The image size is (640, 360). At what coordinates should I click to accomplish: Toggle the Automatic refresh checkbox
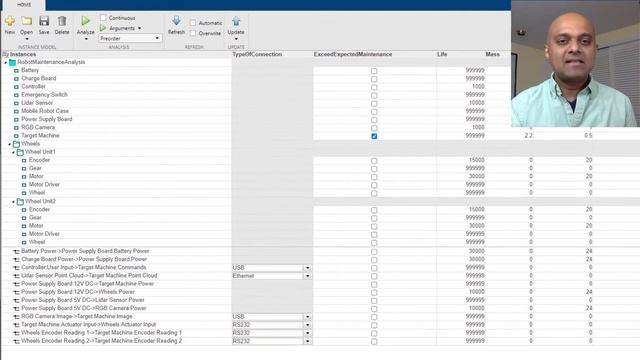click(193, 23)
